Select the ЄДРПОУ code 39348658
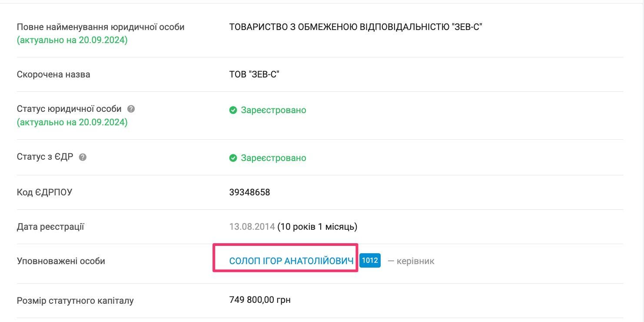Image resolution: width=644 pixels, height=322 pixels. pyautogui.click(x=250, y=192)
